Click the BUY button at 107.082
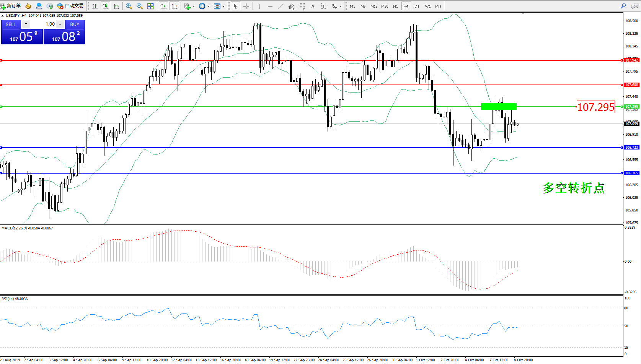 64,37
